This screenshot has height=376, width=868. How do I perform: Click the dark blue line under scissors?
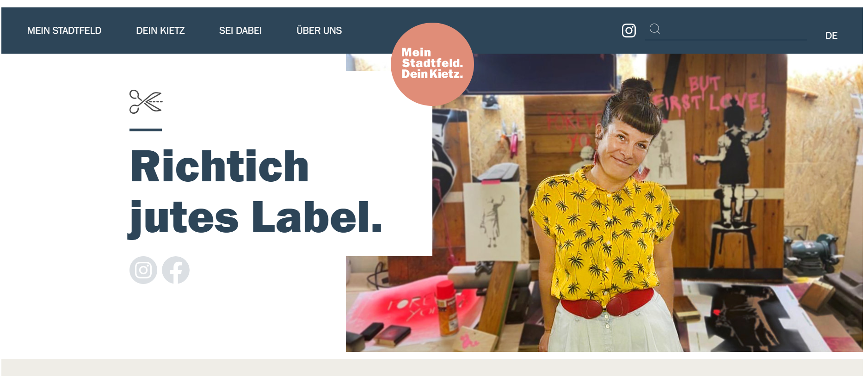pyautogui.click(x=146, y=130)
